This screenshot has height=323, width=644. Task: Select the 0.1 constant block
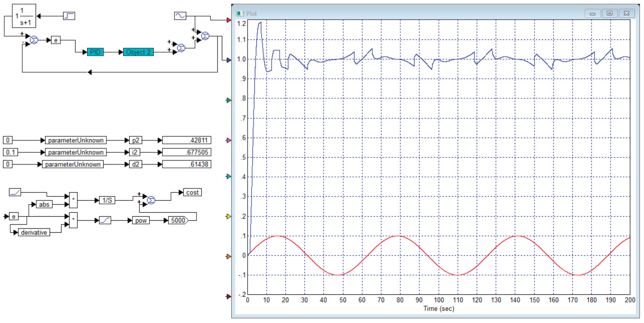(x=10, y=152)
